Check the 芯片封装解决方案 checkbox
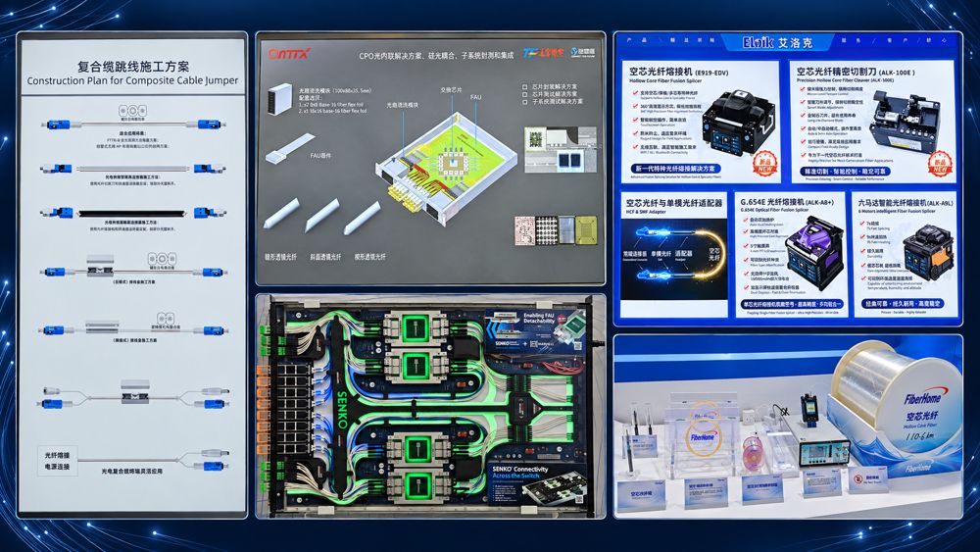 [524, 87]
